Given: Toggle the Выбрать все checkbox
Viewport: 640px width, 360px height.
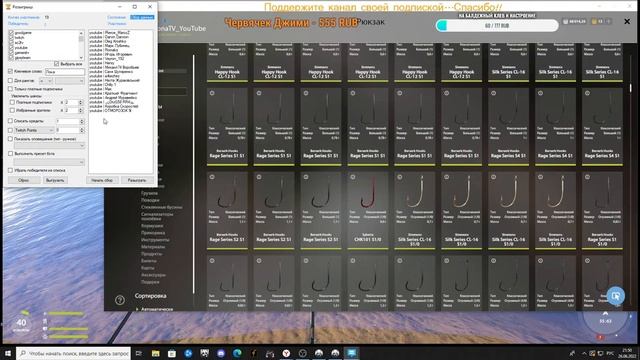Looking at the screenshot, I should (x=56, y=64).
